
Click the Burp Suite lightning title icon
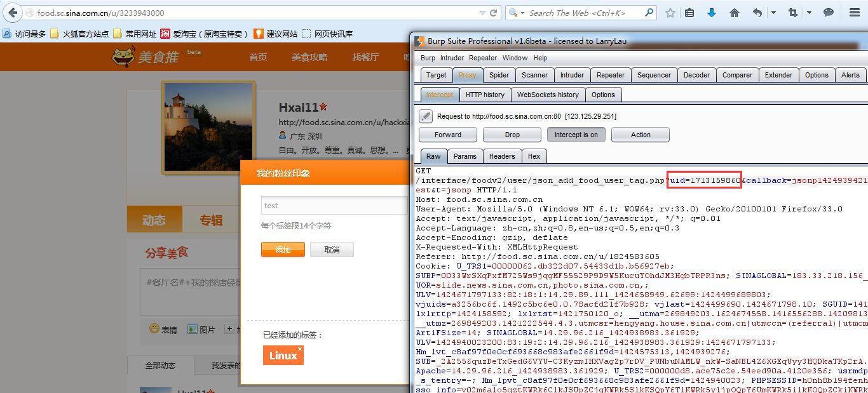tap(419, 41)
